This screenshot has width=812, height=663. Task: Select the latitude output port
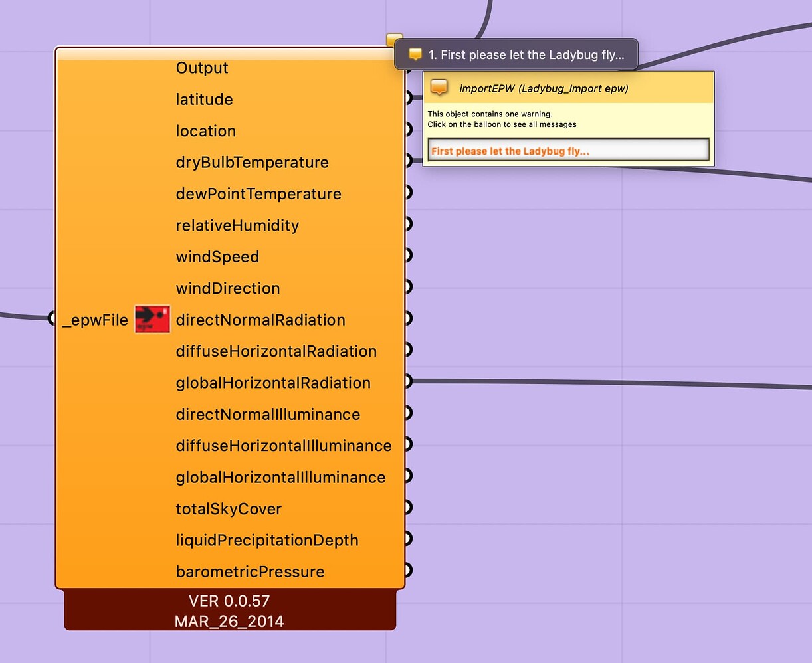(407, 98)
